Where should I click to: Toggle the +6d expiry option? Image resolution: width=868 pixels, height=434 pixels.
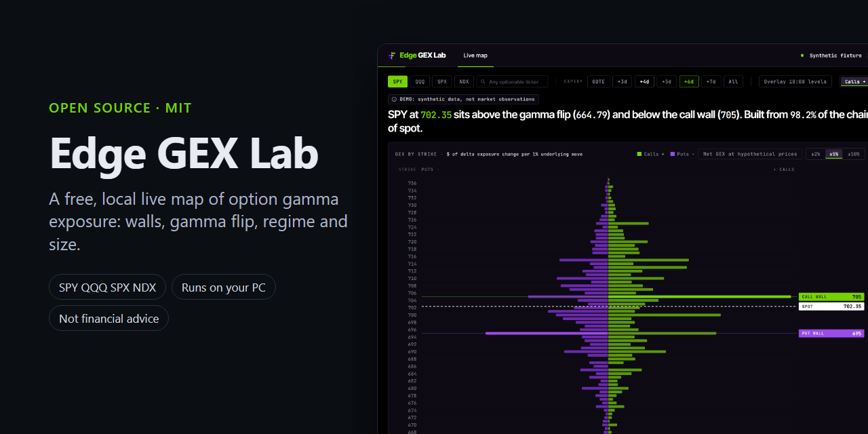coord(689,81)
